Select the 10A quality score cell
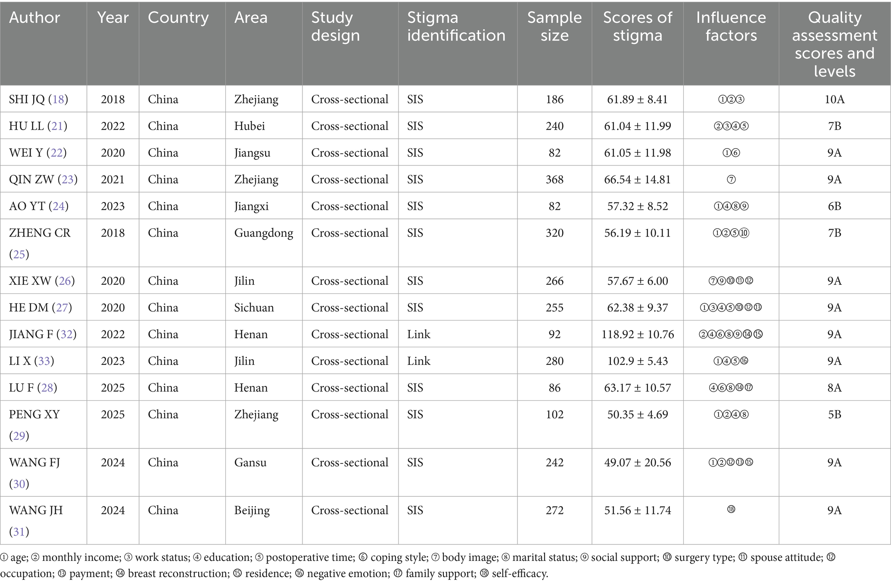 point(834,100)
